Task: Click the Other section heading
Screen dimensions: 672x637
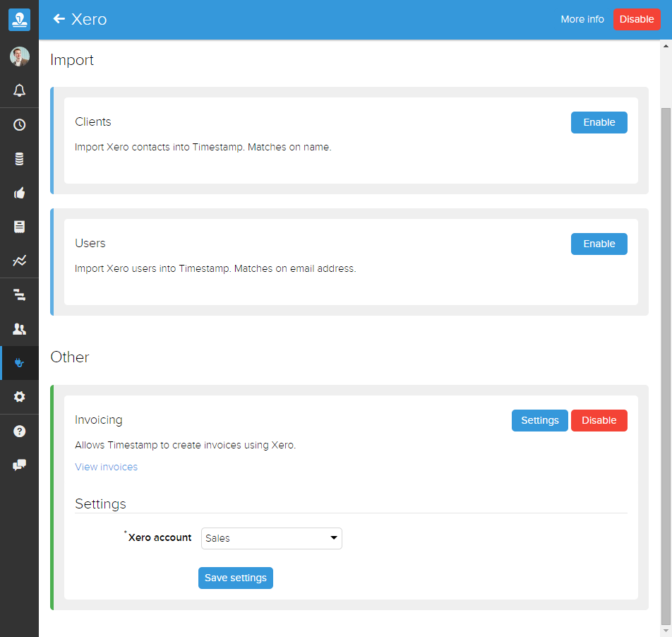Action: pos(70,357)
